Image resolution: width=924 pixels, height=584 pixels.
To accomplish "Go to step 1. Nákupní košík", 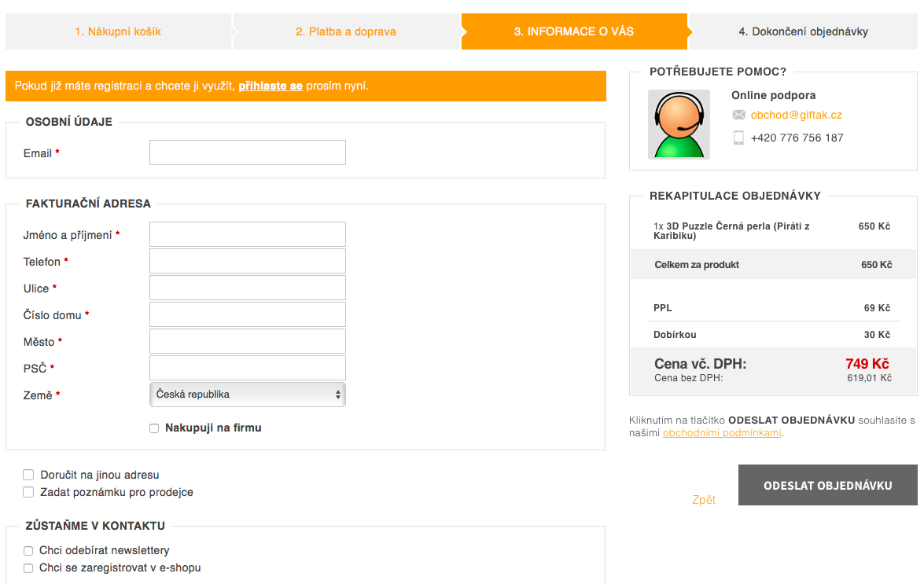I will pyautogui.click(x=118, y=31).
